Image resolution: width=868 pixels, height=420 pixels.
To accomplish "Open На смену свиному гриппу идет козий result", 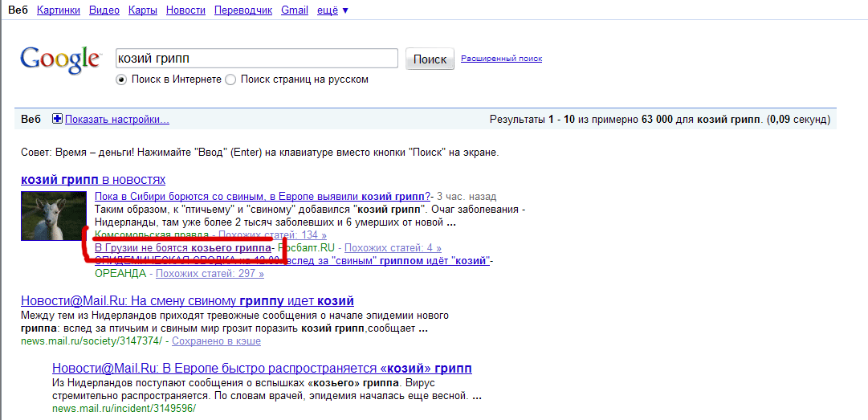I will (x=187, y=301).
